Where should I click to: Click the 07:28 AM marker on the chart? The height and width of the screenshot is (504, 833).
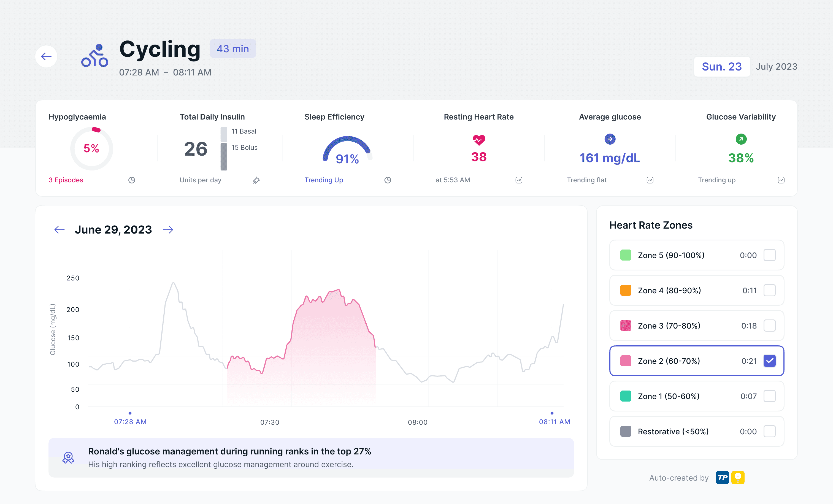(130, 422)
